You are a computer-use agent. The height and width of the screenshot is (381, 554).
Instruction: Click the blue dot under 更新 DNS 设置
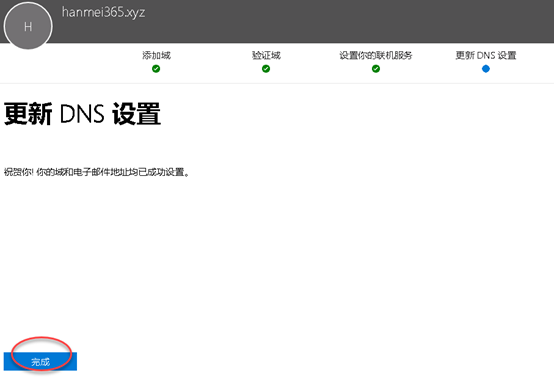coord(486,69)
